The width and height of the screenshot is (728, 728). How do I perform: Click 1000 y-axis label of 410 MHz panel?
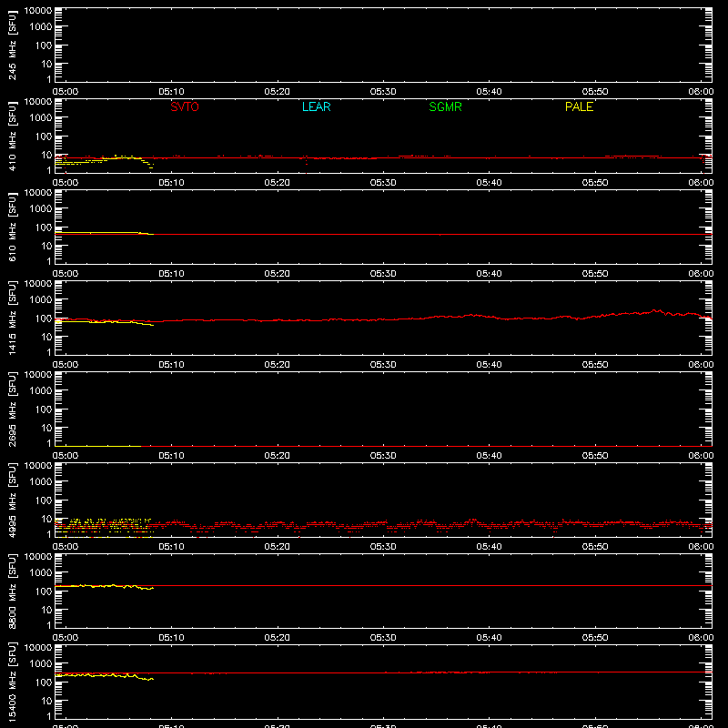pos(41,117)
